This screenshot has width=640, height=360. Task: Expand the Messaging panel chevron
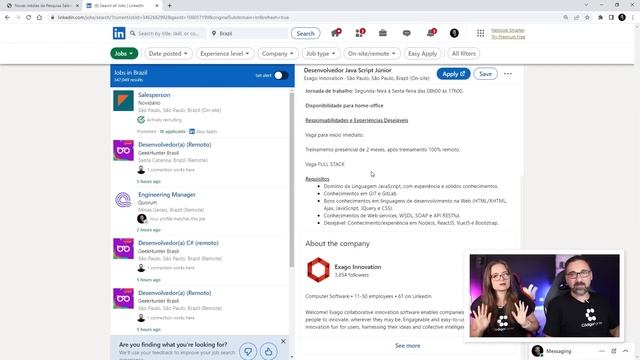[x=625, y=351]
